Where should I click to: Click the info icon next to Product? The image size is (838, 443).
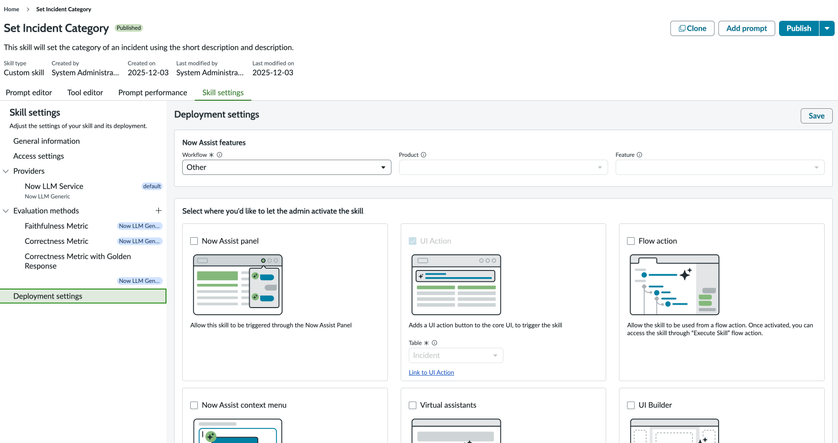click(424, 155)
